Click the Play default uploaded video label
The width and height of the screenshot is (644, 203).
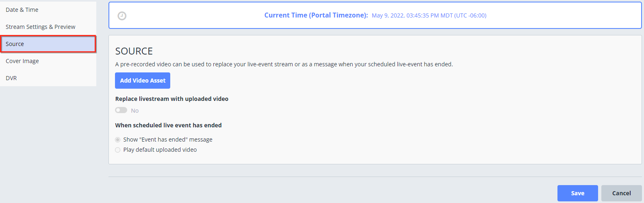click(x=160, y=150)
